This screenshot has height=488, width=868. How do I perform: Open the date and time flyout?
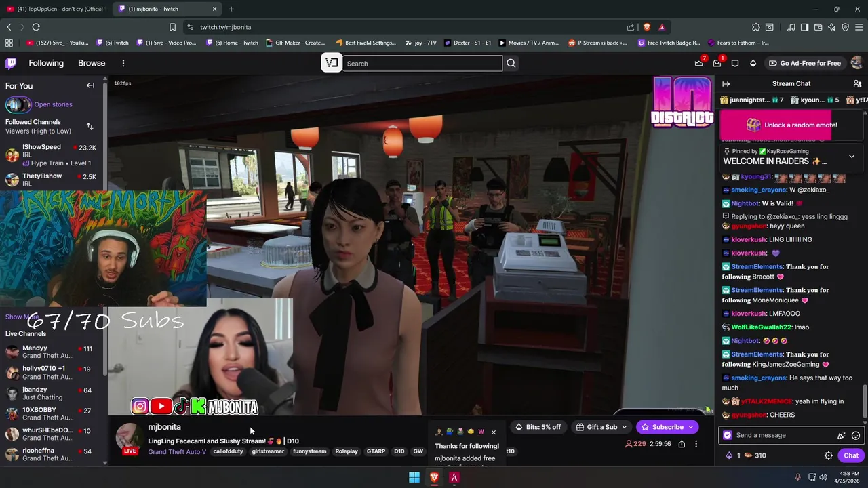846,477
